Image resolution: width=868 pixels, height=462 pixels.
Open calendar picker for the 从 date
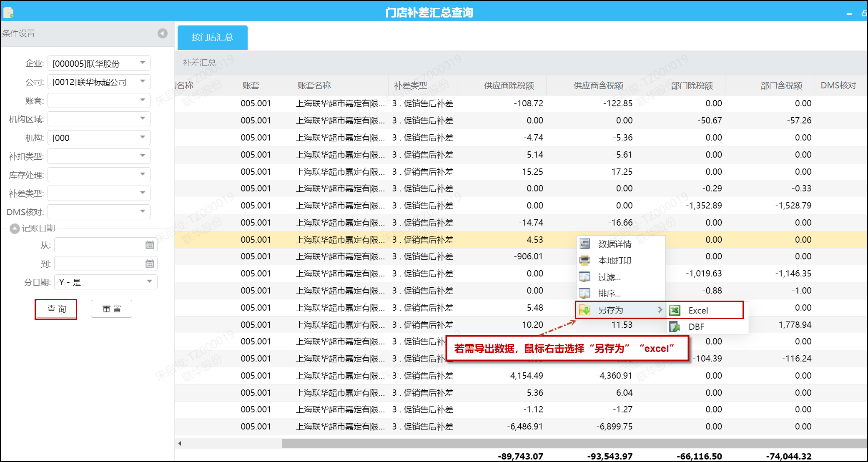[x=150, y=245]
